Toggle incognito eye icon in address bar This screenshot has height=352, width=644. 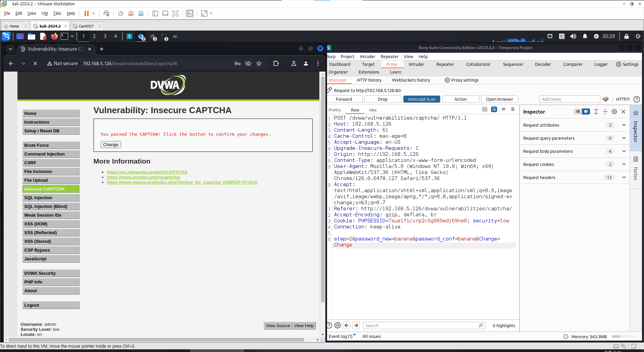pyautogui.click(x=248, y=63)
